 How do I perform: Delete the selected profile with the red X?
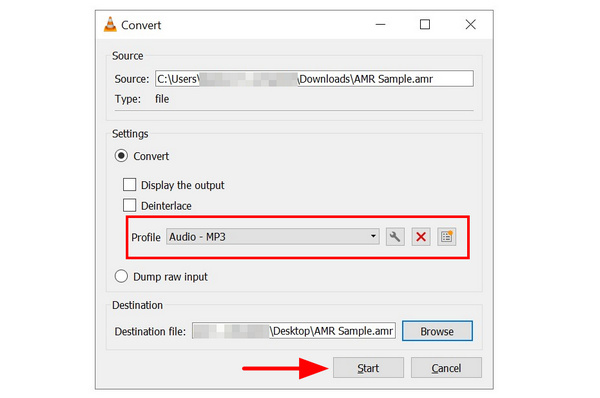(421, 237)
